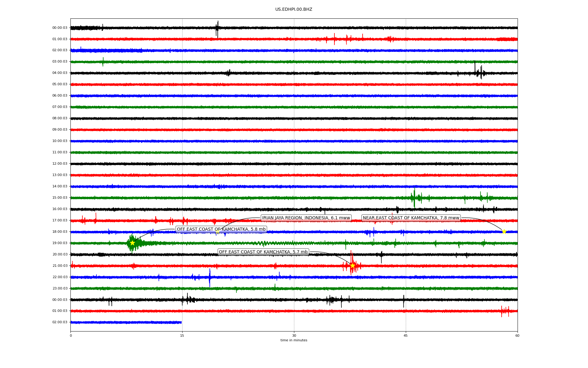Screen dimensions: 588x368
Task: Click the 15:00:03 time label on the left axis
Action: pyautogui.click(x=60, y=198)
